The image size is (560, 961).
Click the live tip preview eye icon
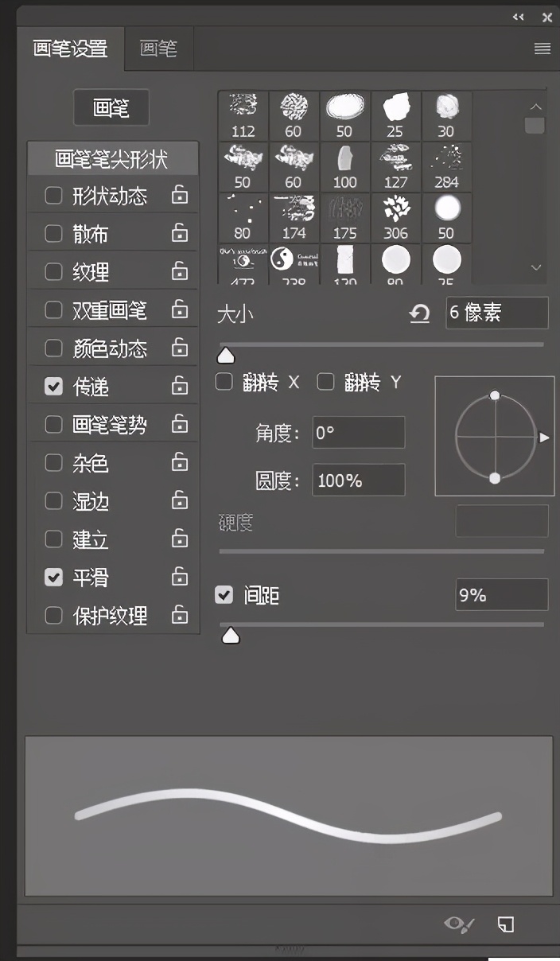(x=459, y=924)
